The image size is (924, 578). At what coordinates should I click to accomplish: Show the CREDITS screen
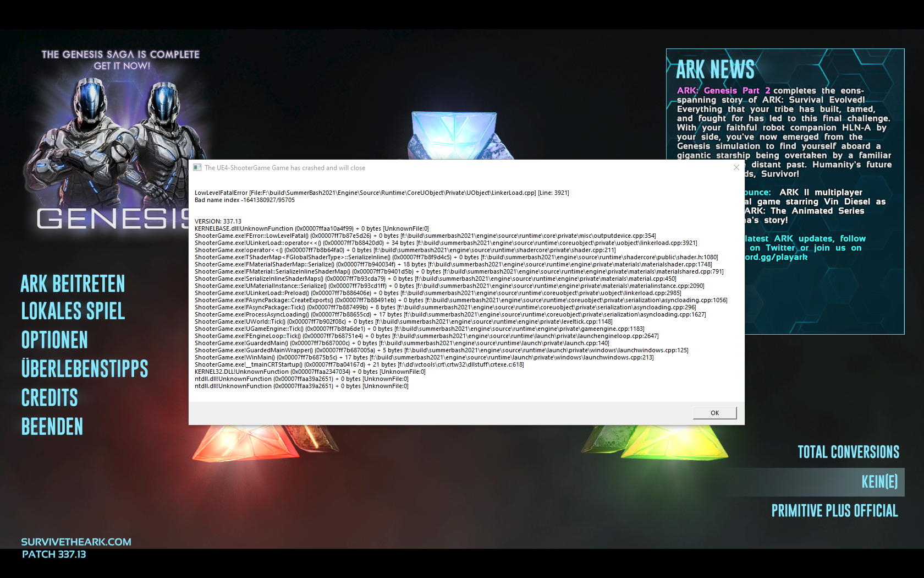(50, 397)
